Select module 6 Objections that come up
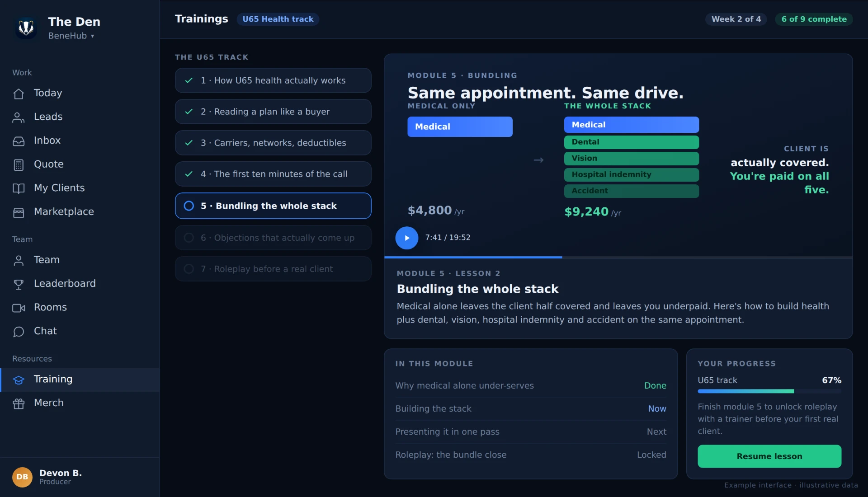868x497 pixels. 273,238
